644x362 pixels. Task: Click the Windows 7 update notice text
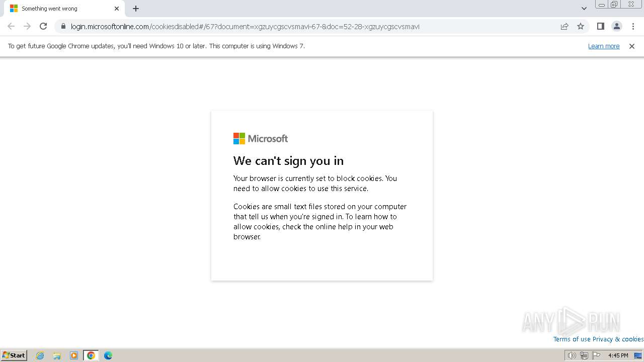[156, 46]
